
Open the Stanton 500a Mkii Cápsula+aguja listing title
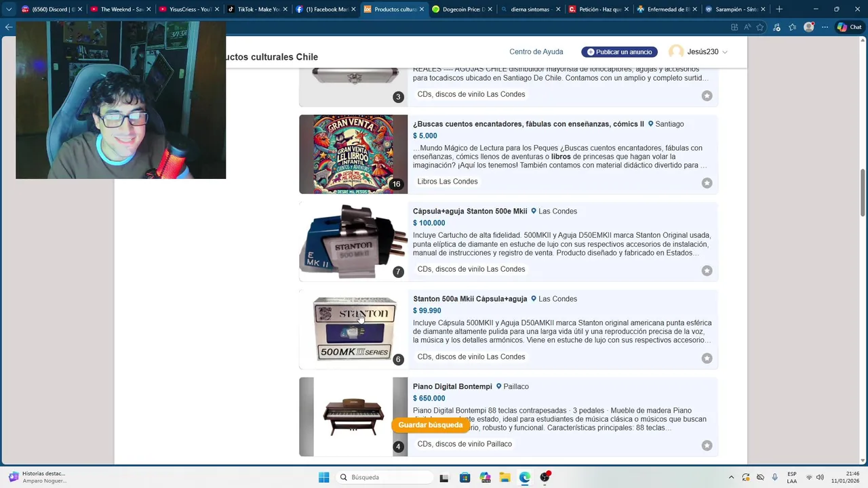[470, 299]
